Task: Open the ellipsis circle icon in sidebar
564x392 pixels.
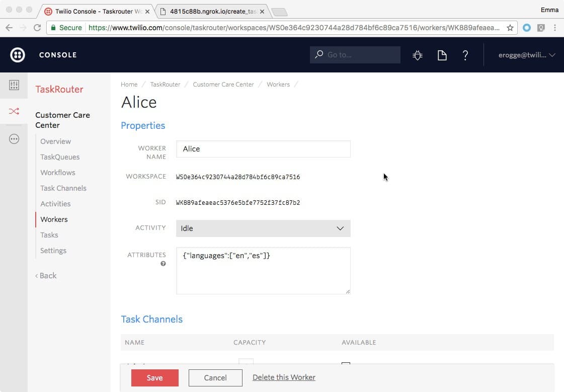Action: (x=14, y=138)
